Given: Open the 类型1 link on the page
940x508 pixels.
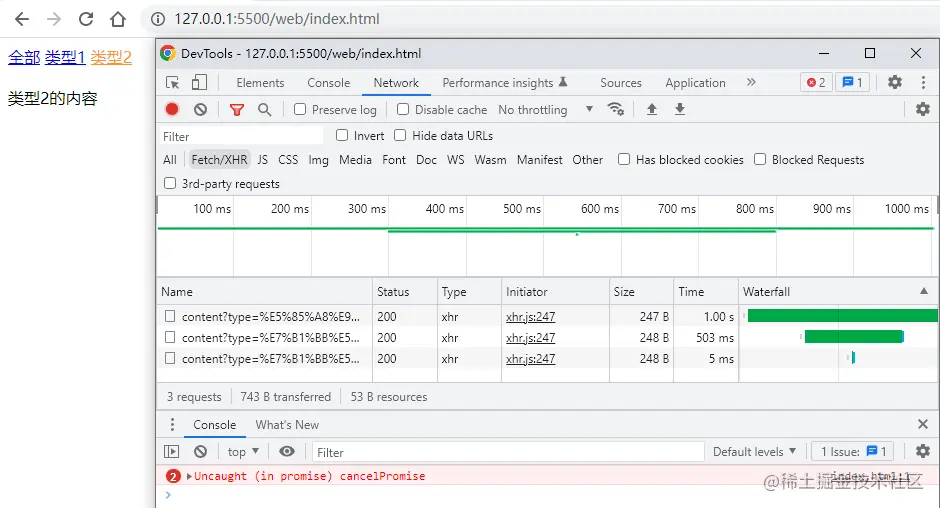Looking at the screenshot, I should (x=65, y=58).
